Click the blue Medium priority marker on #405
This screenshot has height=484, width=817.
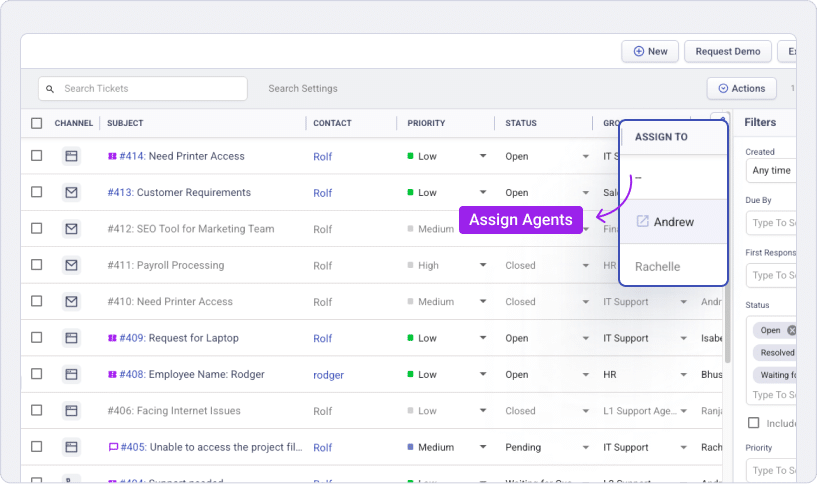pyautogui.click(x=411, y=447)
